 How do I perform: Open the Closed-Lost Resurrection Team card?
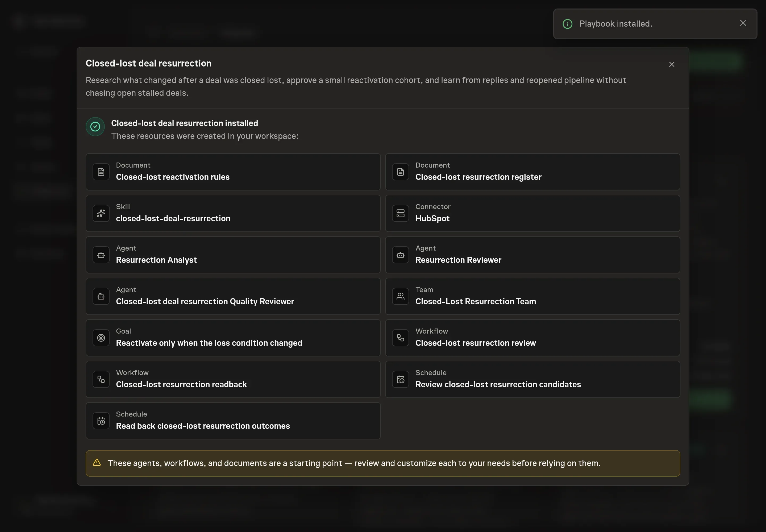532,296
